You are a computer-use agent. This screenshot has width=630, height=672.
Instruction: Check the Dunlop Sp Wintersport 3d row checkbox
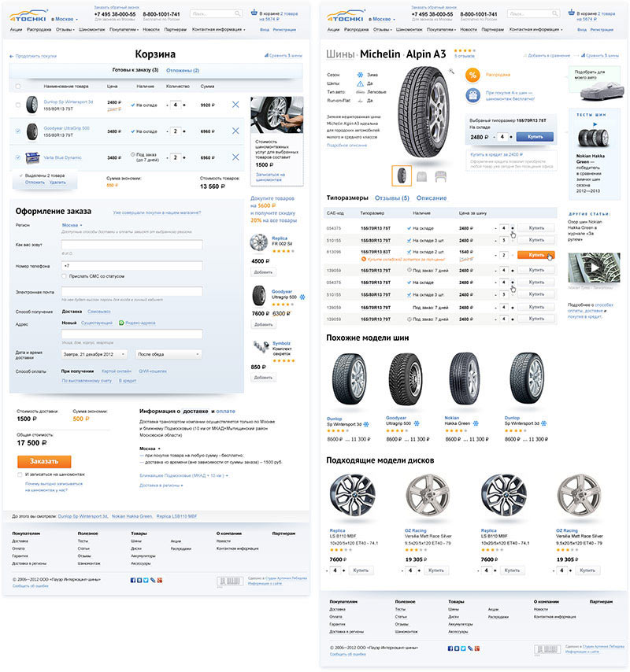[17, 105]
